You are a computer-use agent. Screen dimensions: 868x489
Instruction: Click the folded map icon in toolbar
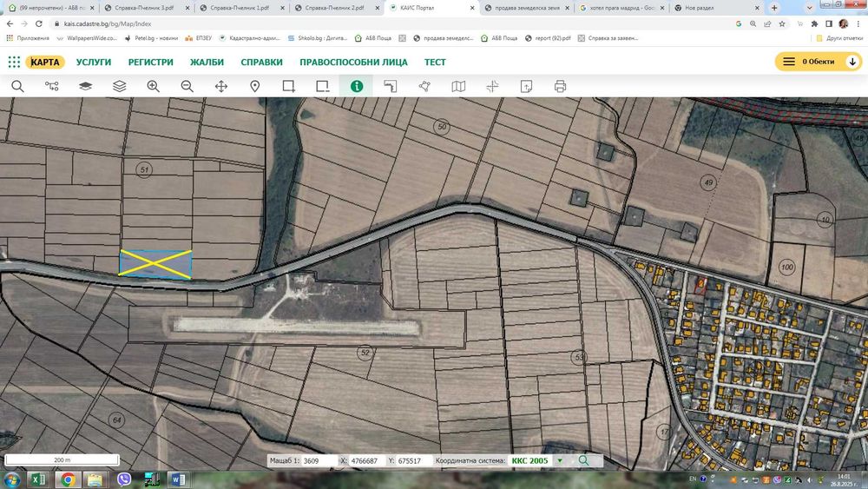coord(458,86)
